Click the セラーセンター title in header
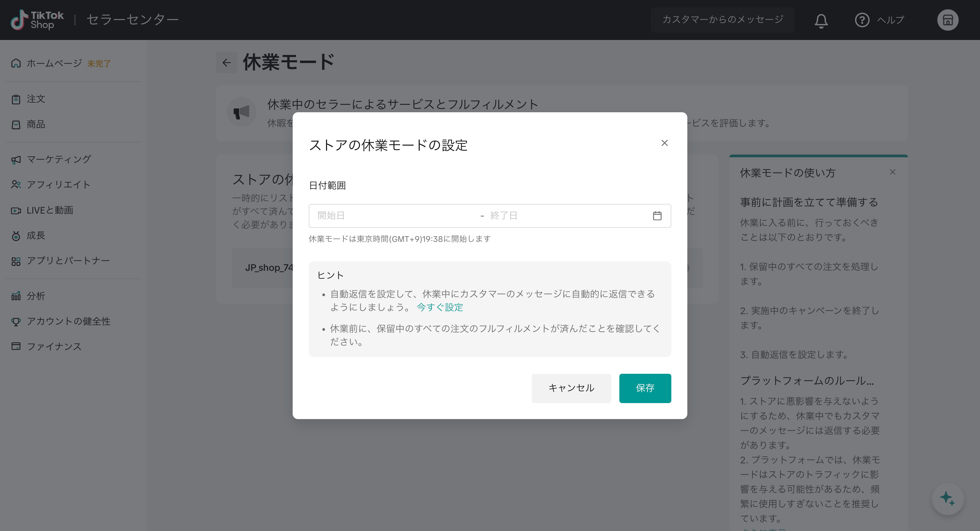 tap(132, 20)
